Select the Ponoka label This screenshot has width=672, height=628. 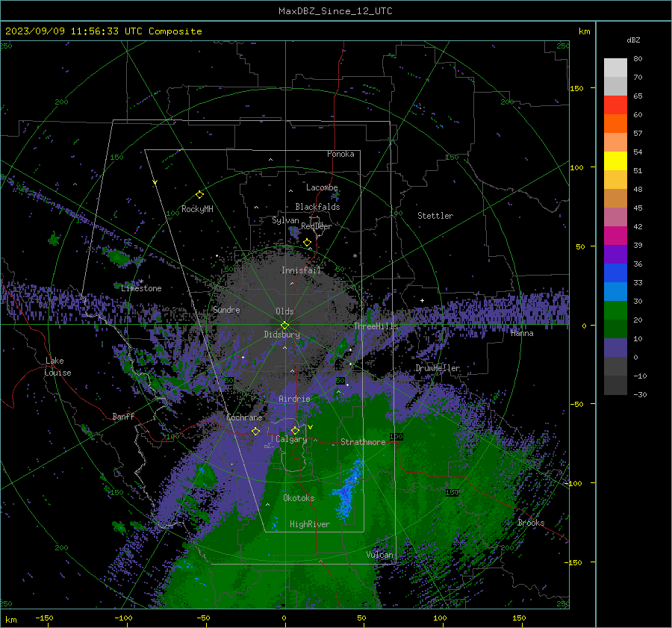[x=340, y=154]
